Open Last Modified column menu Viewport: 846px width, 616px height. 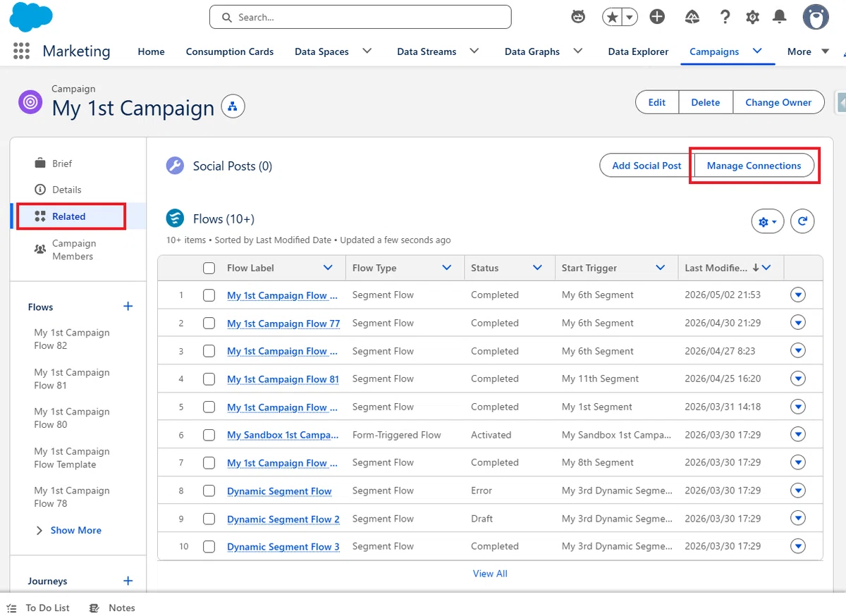tap(767, 268)
